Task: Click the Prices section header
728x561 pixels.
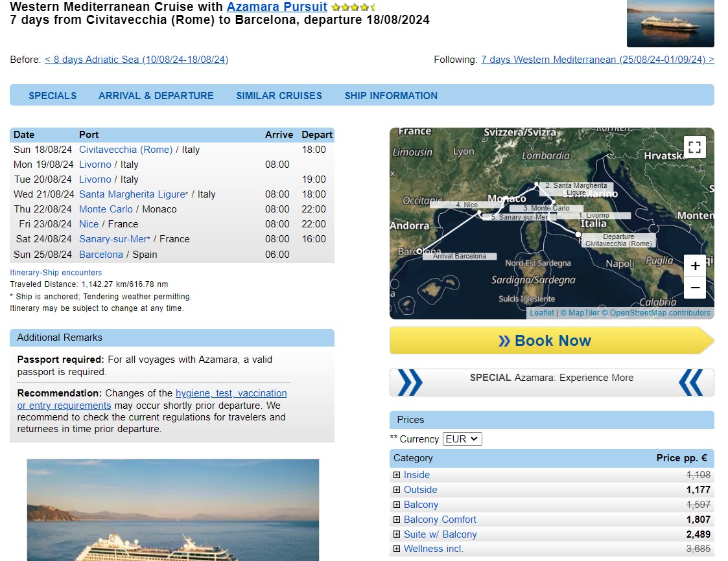Action: pos(552,420)
